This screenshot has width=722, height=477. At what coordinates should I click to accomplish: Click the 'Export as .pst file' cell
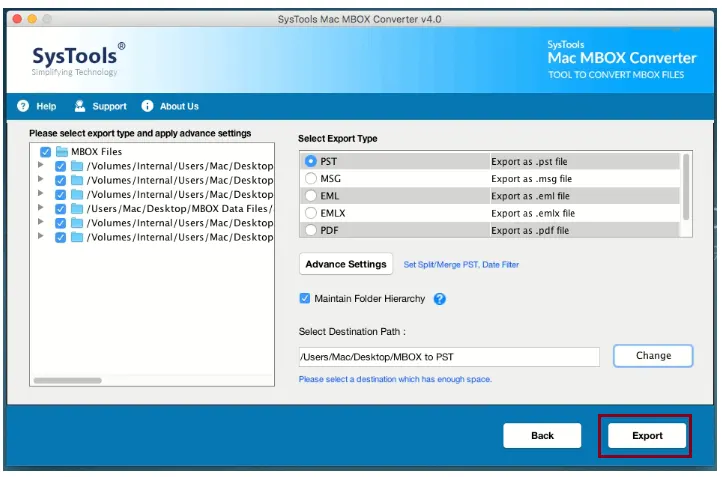584,162
